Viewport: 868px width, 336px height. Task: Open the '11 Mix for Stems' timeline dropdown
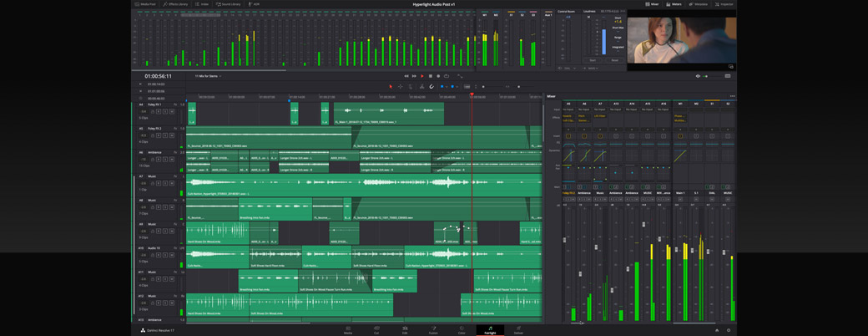[208, 76]
